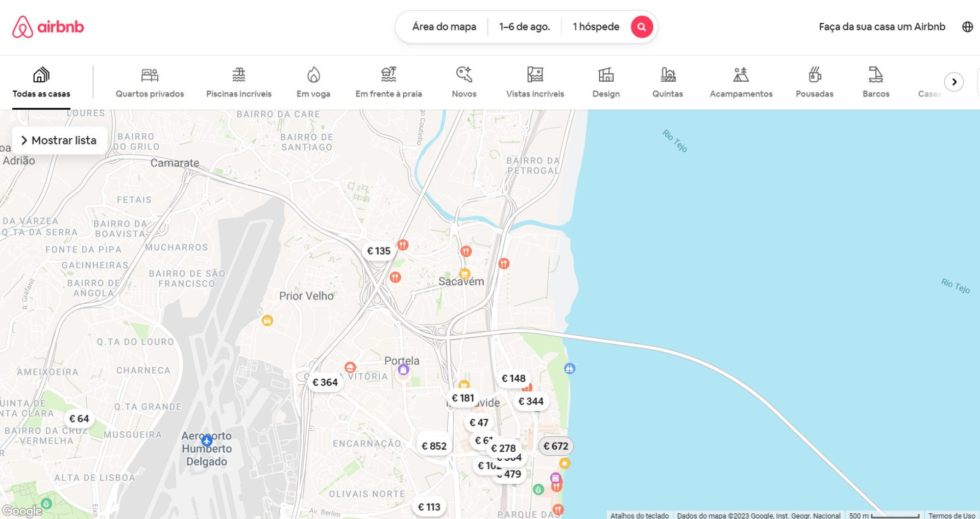Image resolution: width=980 pixels, height=519 pixels.
Task: Pick the Acampamentos category icon
Action: click(741, 76)
